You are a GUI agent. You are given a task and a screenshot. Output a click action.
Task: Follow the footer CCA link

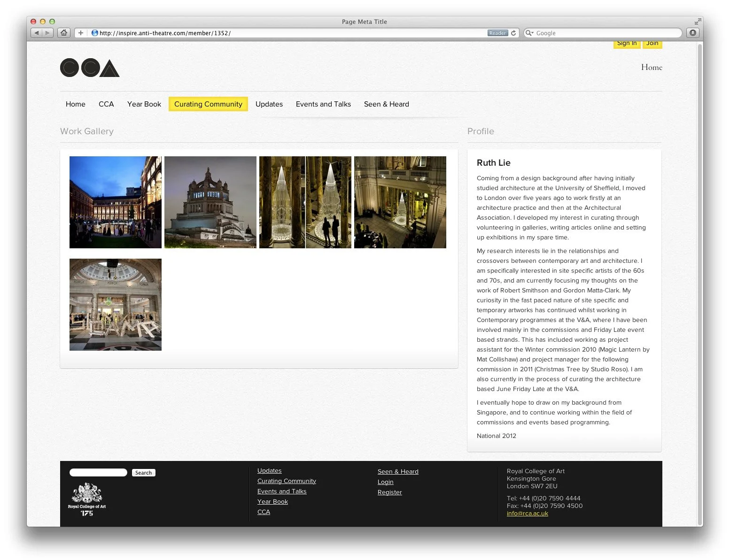(264, 512)
